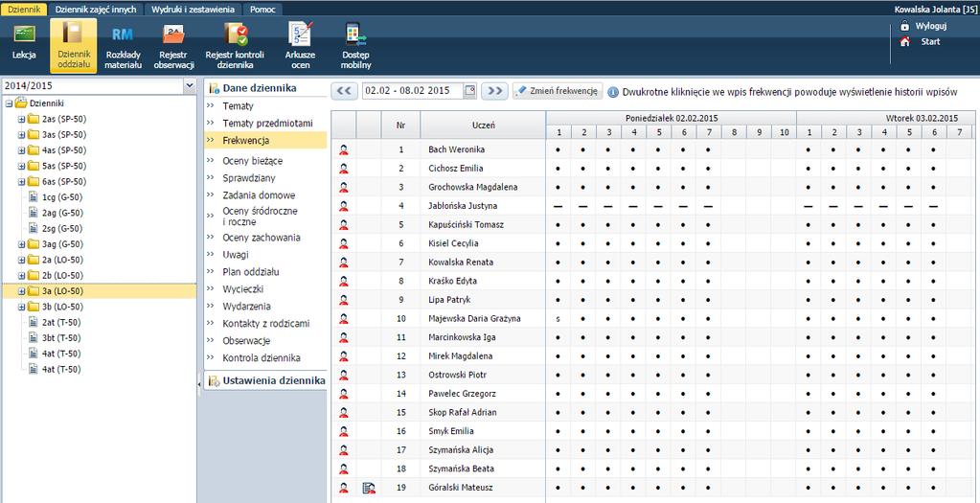
Task: Go to next week button
Action: [494, 91]
